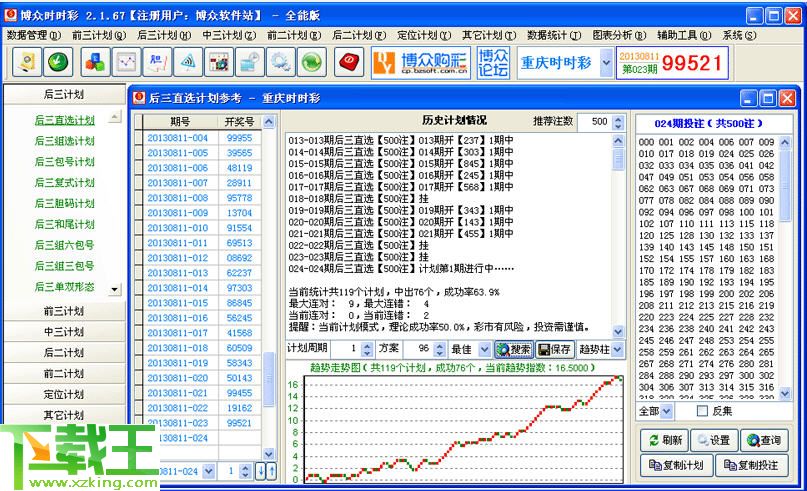Open the 数据管理 menu
Image resolution: width=807 pixels, height=491 pixels.
(33, 35)
